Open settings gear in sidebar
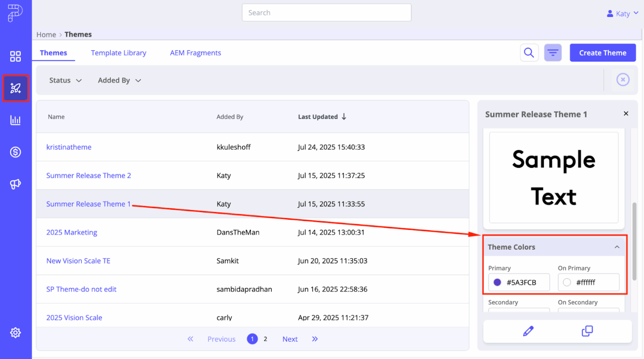Viewport: 644px width, 359px height. pyautogui.click(x=16, y=333)
